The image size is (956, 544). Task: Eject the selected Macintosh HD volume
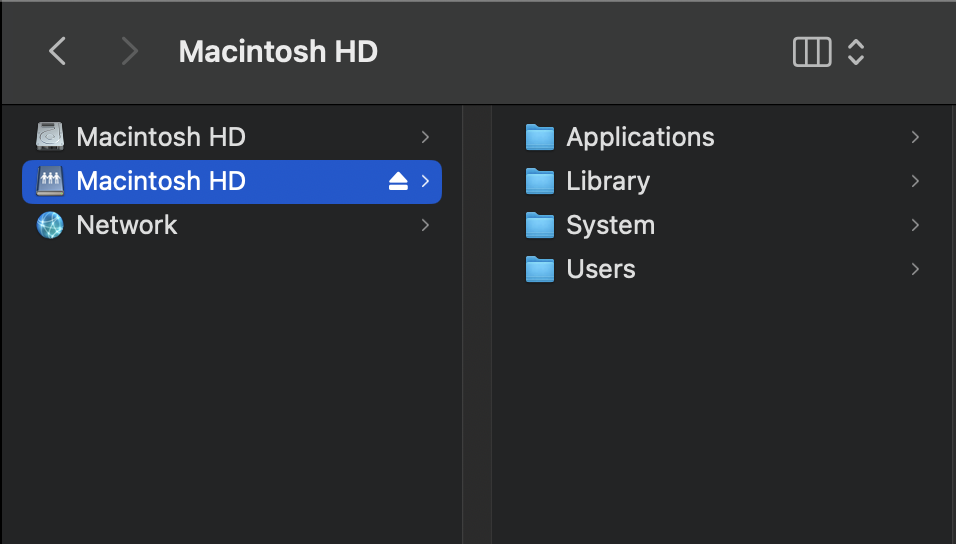(x=398, y=181)
